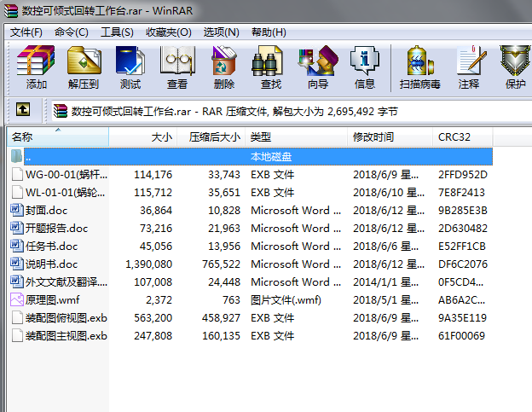Sort by 类型 column header
Image resolution: width=532 pixels, height=412 pixels.
297,136
